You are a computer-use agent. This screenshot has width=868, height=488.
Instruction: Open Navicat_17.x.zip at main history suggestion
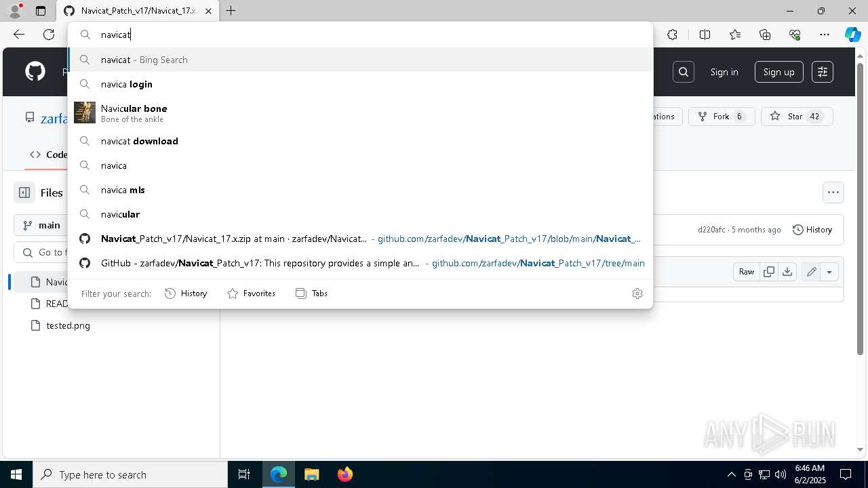[x=360, y=239]
